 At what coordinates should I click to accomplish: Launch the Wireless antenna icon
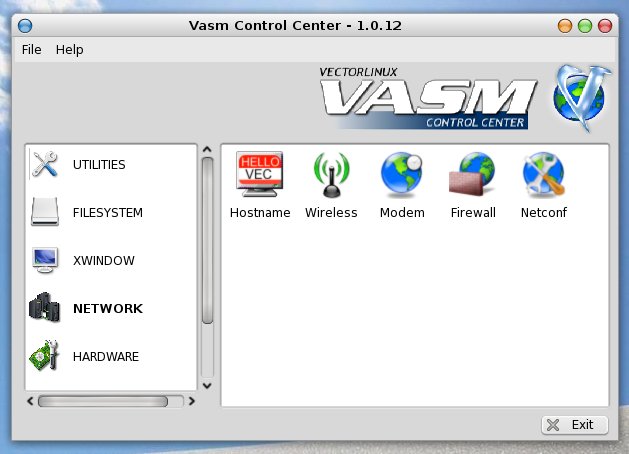coord(331,175)
